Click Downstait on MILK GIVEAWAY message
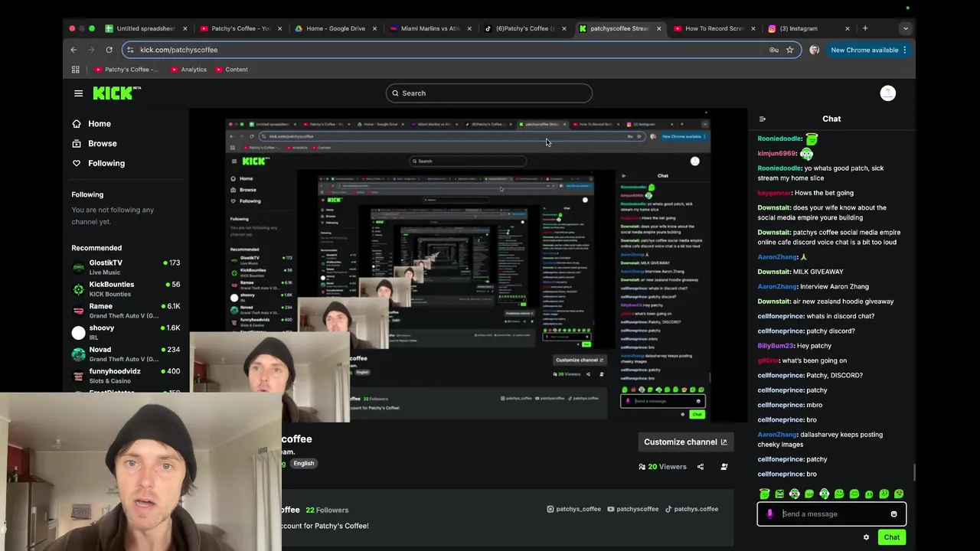 pos(773,272)
